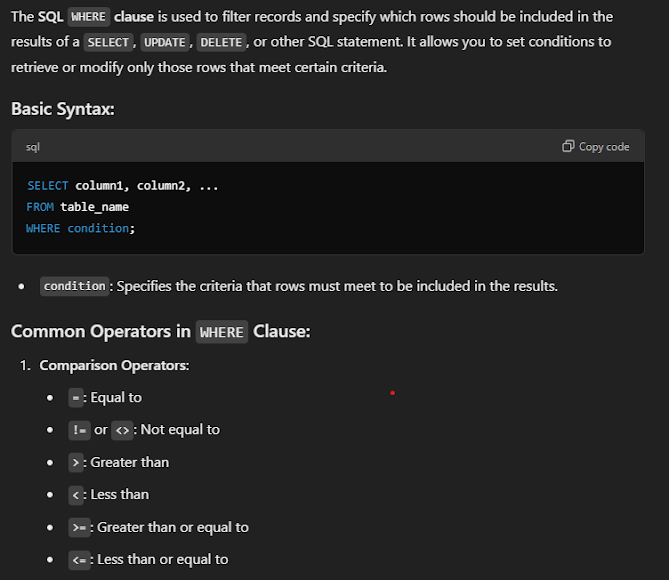
Task: Click the "<>" not equal operator chip
Action: pyautogui.click(x=123, y=430)
